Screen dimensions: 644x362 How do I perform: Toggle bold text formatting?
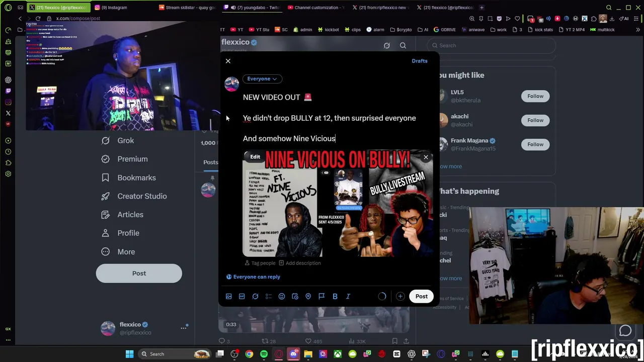[335, 297]
